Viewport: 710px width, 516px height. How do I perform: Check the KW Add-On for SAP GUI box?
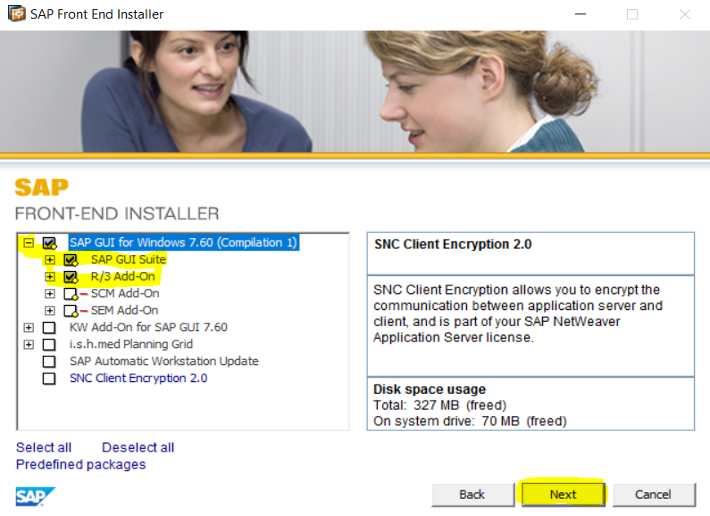coord(49,328)
